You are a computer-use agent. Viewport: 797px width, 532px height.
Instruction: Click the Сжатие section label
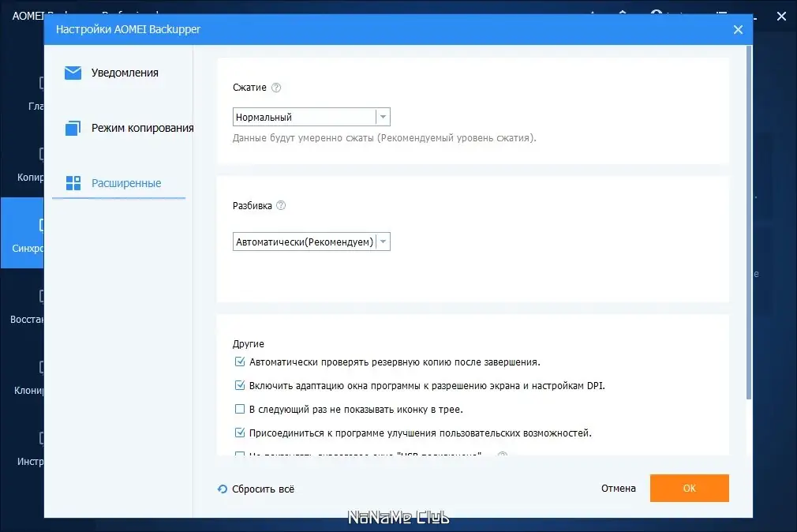(x=249, y=88)
